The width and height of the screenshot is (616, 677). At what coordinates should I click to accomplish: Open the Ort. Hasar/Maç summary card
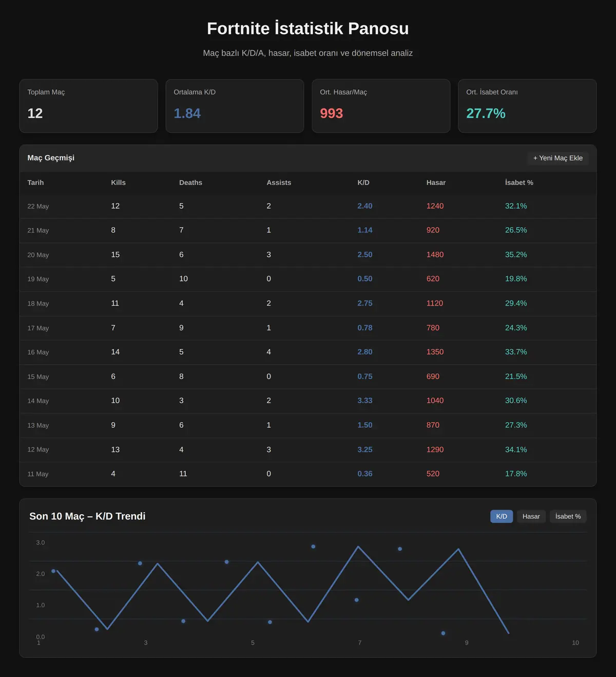381,106
